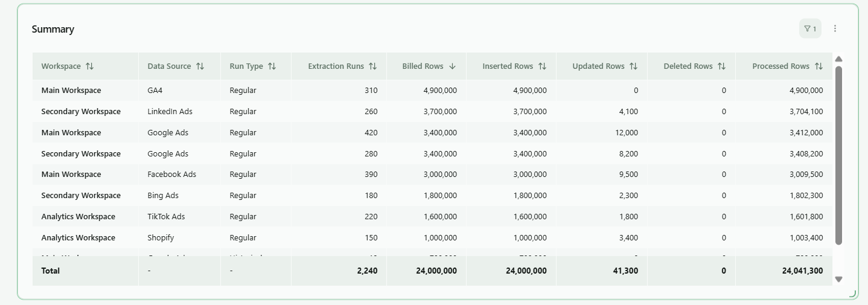Click the total Extraction Runs 2,240

(x=367, y=271)
